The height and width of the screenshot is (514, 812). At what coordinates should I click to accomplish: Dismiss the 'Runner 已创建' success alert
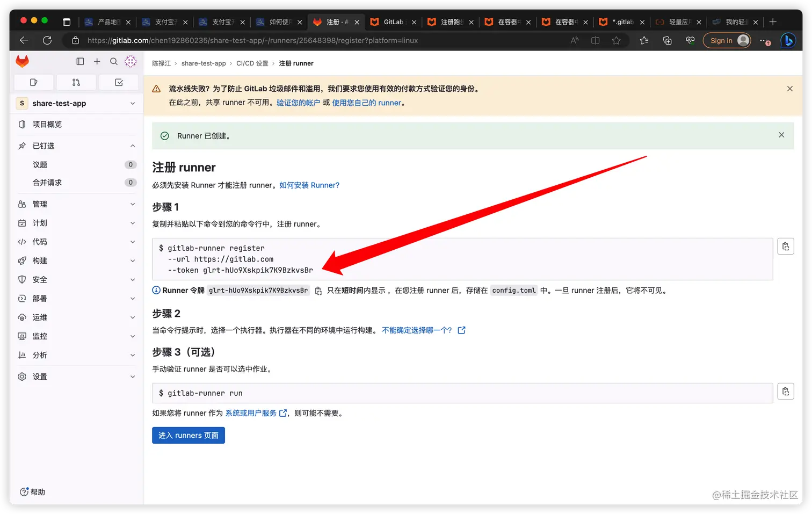pyautogui.click(x=781, y=135)
